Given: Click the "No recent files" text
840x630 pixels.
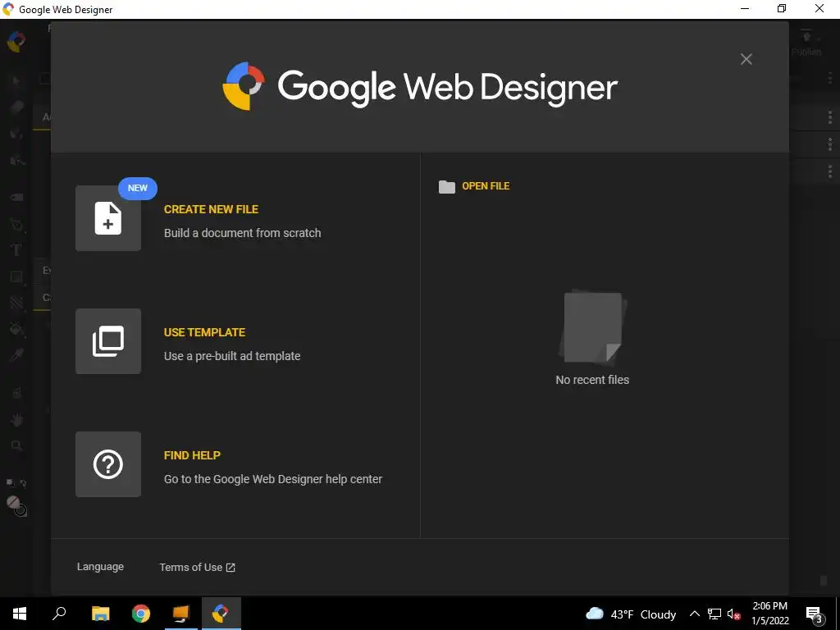Looking at the screenshot, I should point(592,380).
